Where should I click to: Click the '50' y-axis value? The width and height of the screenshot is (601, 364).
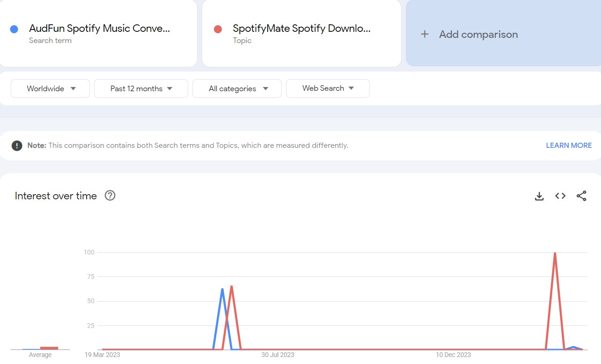tap(91, 301)
